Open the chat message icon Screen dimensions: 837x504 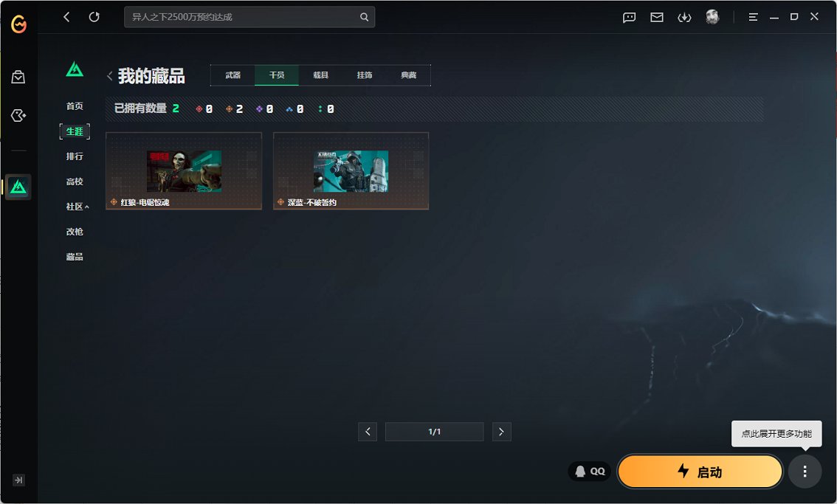click(x=629, y=18)
